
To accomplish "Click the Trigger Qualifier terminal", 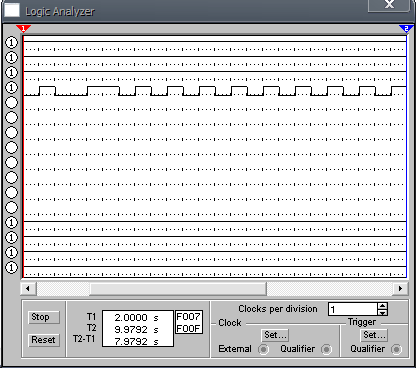I will [x=396, y=349].
